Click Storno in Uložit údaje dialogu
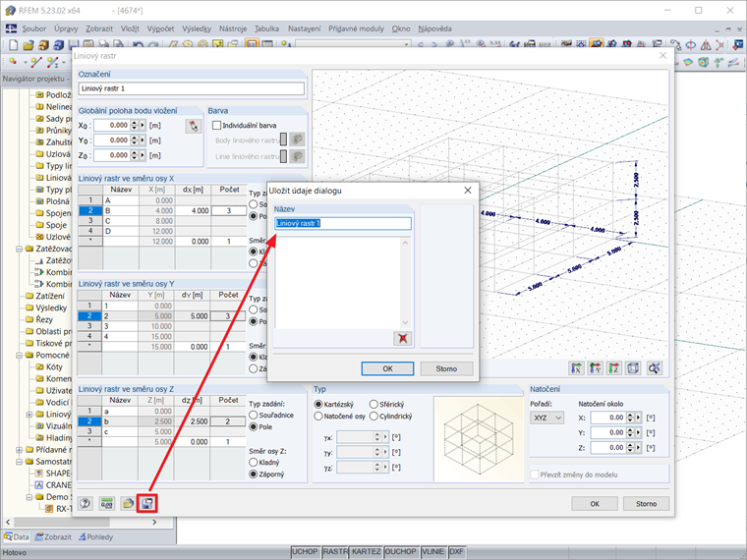747x560 pixels. click(446, 368)
